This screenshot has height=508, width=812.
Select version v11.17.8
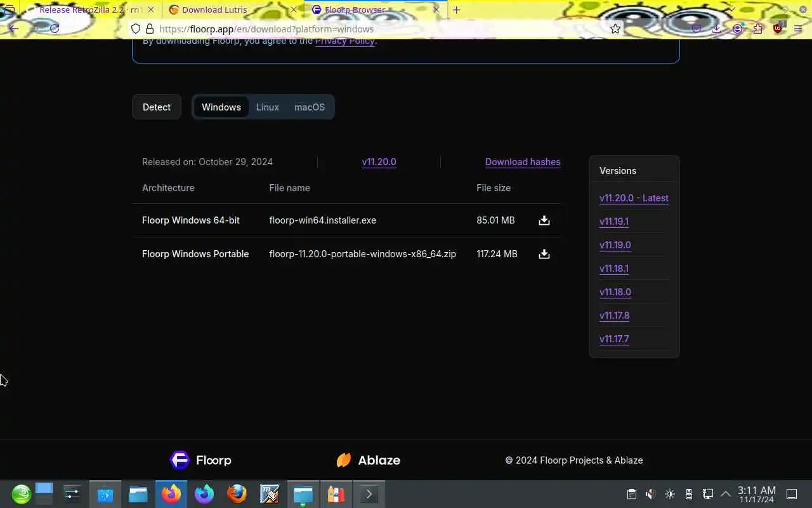point(614,316)
